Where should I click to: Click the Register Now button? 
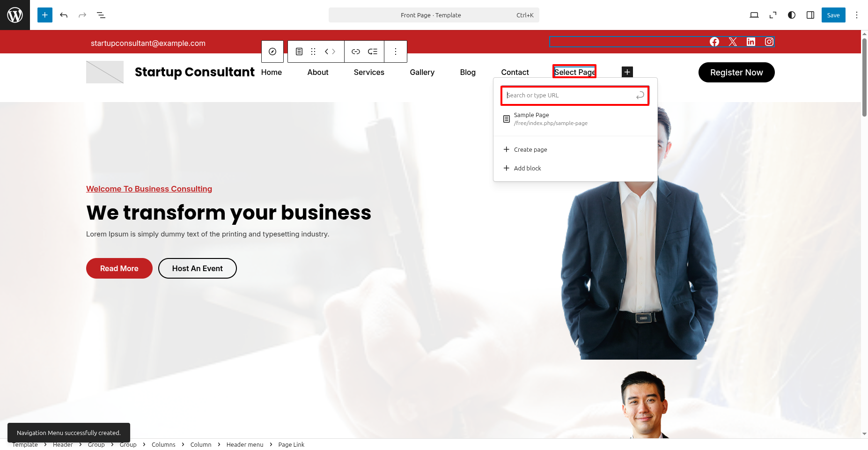tap(736, 73)
